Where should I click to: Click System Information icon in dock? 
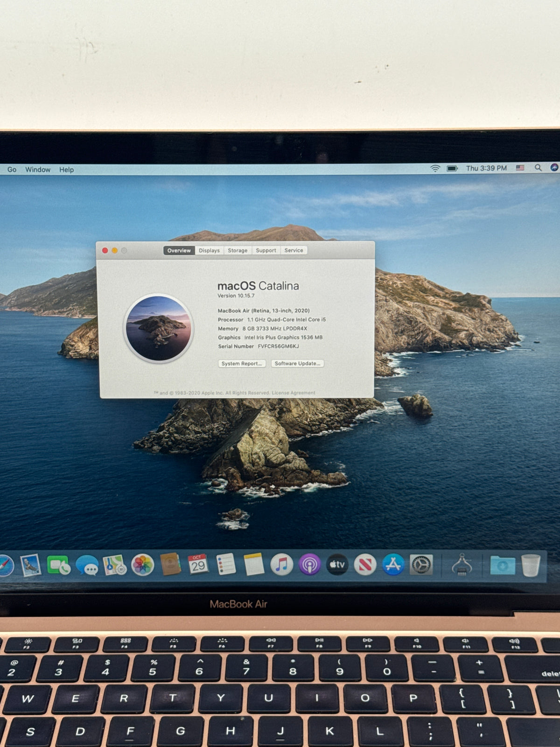462,565
